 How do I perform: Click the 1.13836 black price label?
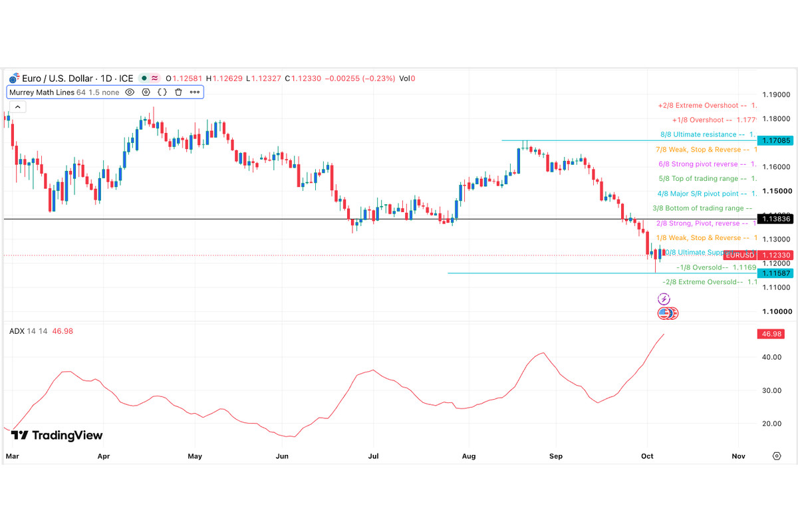click(x=775, y=219)
